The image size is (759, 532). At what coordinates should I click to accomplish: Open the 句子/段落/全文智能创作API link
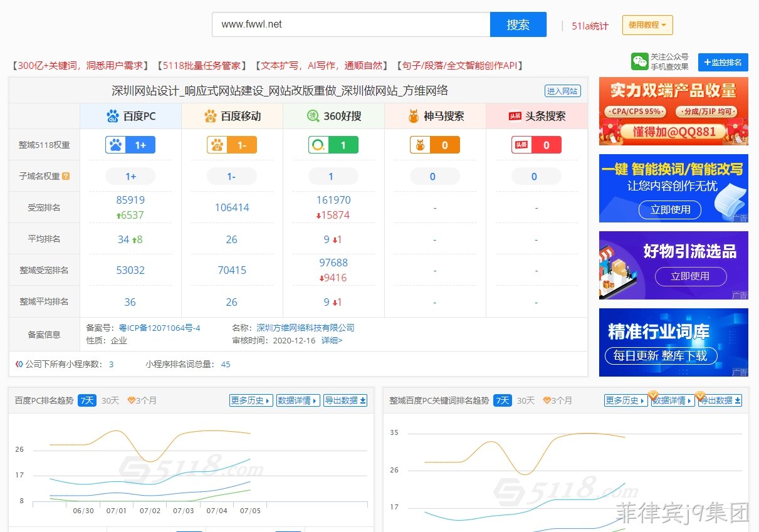(459, 65)
